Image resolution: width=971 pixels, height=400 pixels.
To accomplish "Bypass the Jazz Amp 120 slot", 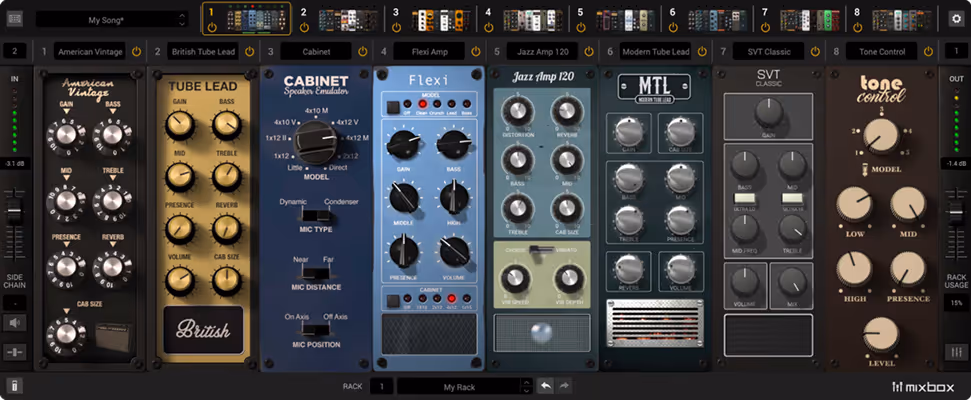I will [589, 51].
